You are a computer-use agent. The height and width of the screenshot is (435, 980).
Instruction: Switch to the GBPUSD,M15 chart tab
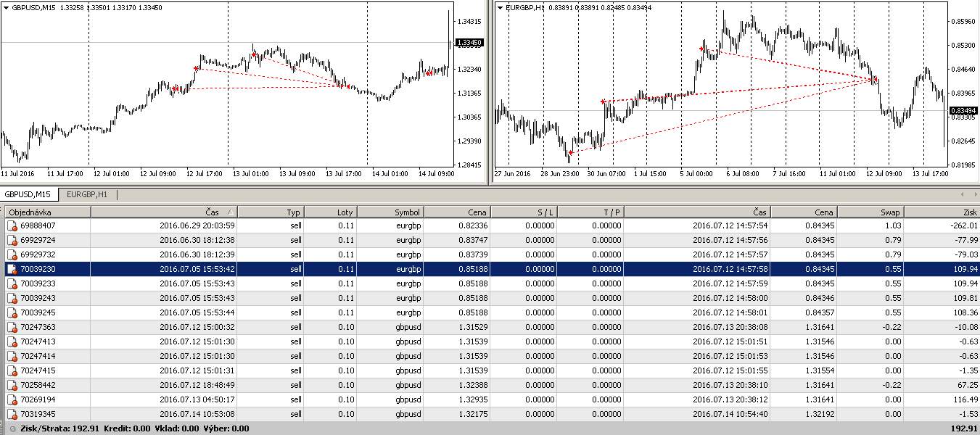coord(29,194)
